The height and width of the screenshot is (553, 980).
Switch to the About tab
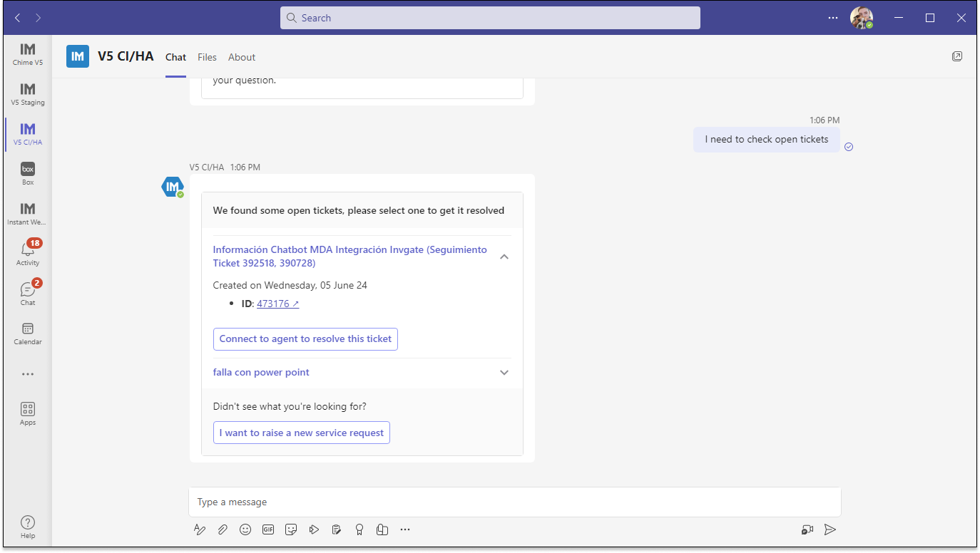tap(242, 57)
